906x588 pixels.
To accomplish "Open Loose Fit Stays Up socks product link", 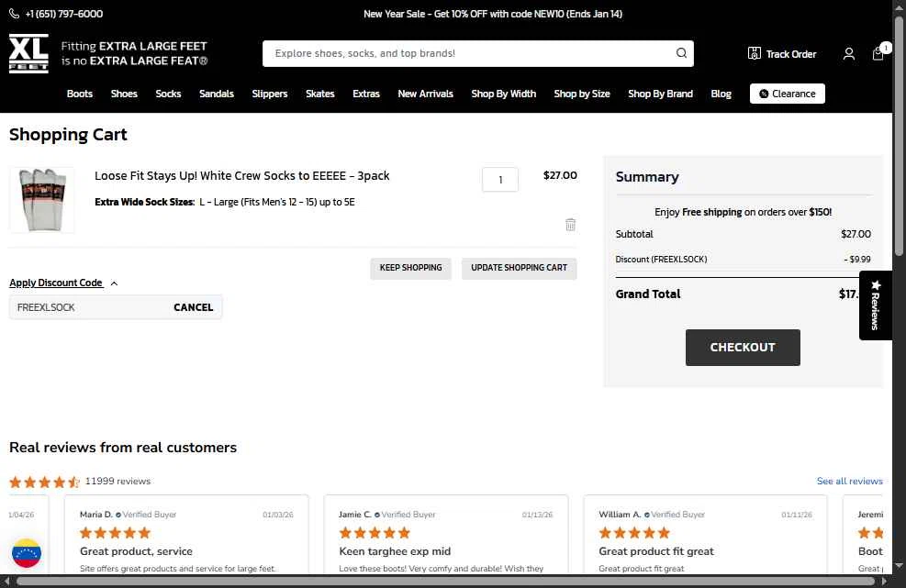I will [242, 175].
